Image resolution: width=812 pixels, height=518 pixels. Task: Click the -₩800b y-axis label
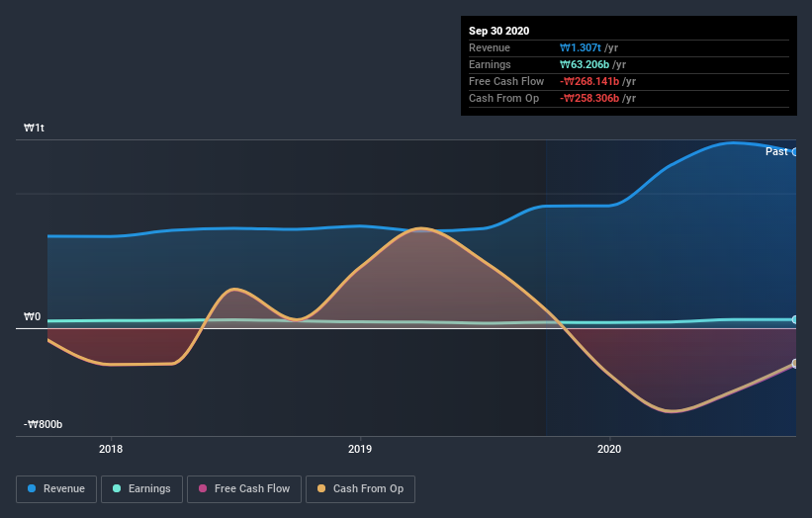43,424
